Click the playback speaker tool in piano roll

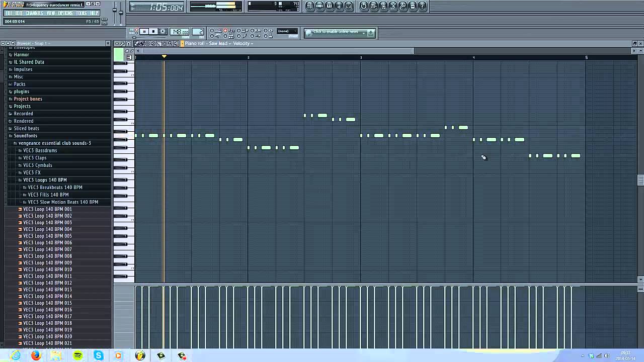tap(176, 44)
